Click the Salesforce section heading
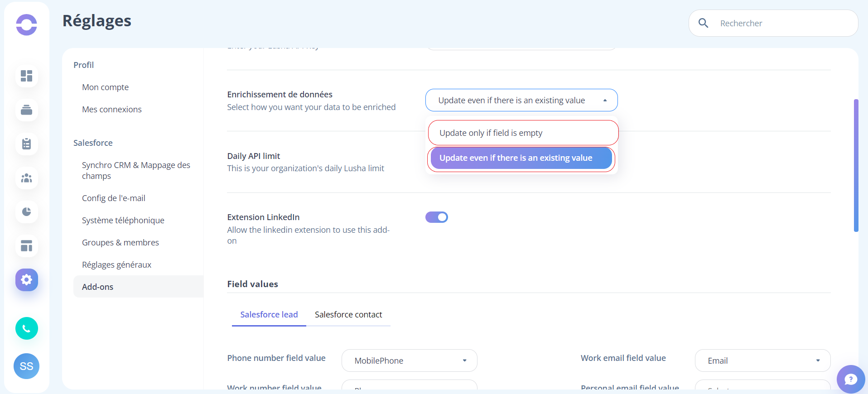The width and height of the screenshot is (868, 394). (93, 143)
